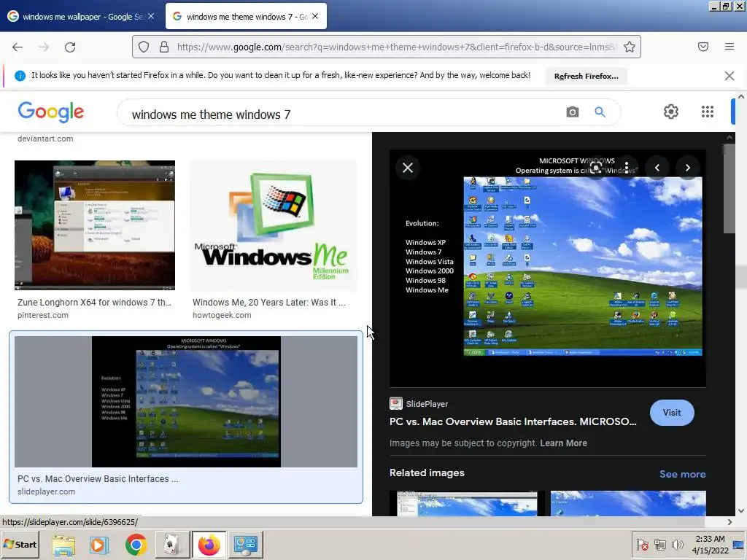The height and width of the screenshot is (560, 747).
Task: Open the Windows Me logo thumbnail
Action: pyautogui.click(x=274, y=225)
